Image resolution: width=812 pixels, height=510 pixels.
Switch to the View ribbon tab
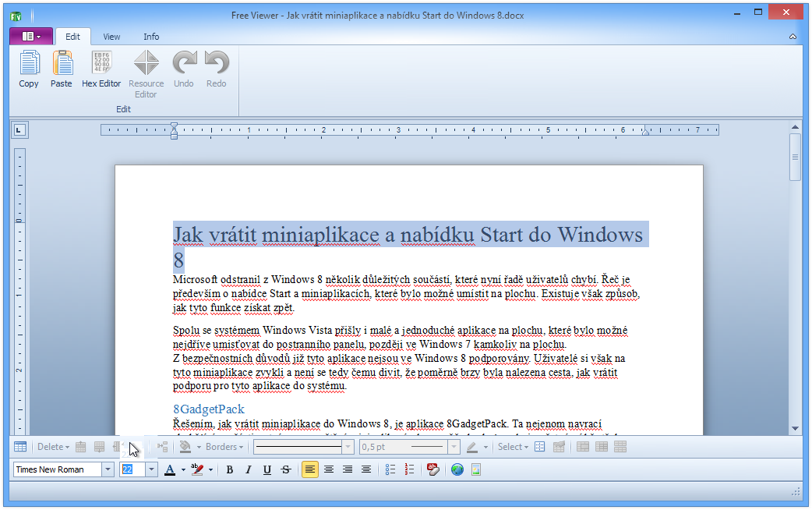click(111, 37)
